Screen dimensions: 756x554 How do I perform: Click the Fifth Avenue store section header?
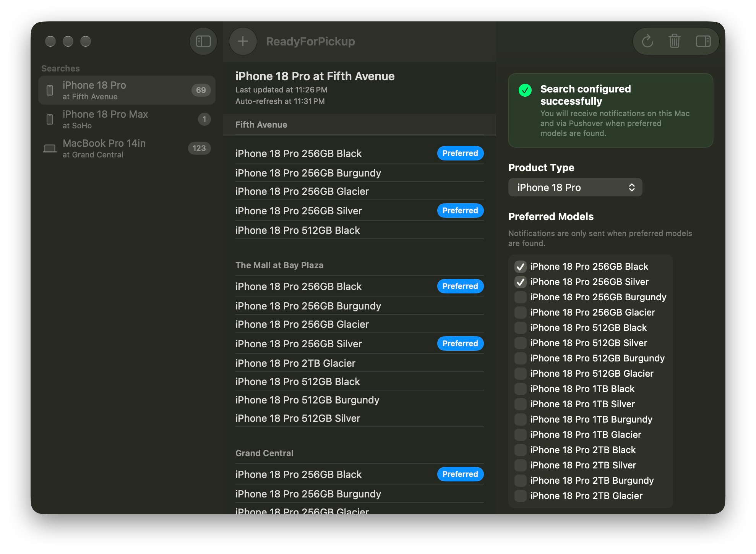pos(359,125)
